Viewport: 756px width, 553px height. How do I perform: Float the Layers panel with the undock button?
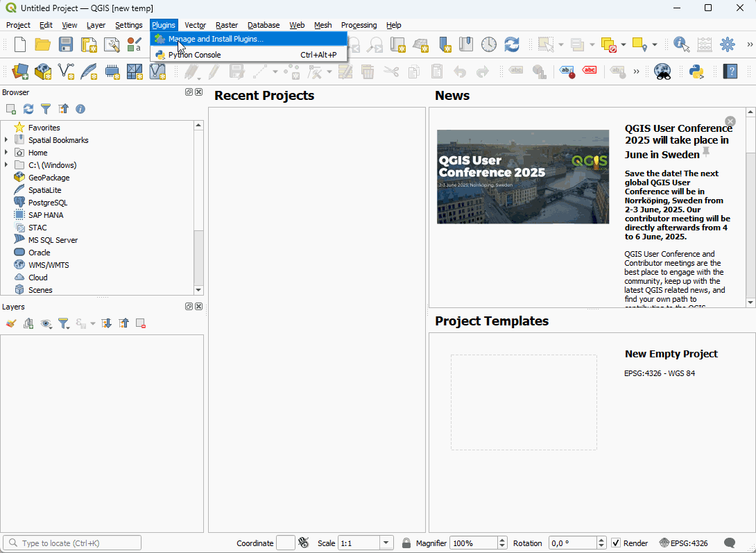click(x=189, y=307)
